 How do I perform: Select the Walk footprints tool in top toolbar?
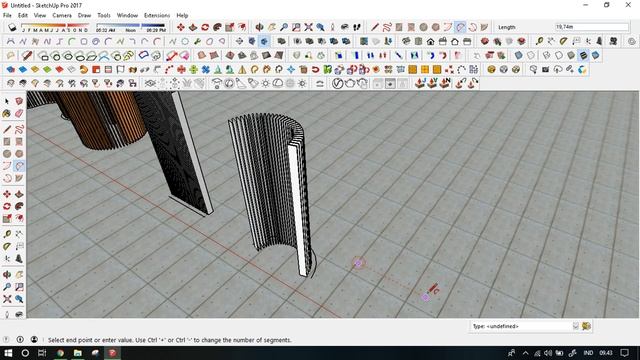357,27
